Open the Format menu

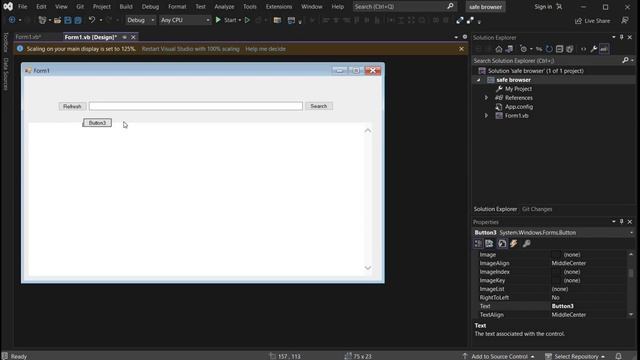177,7
